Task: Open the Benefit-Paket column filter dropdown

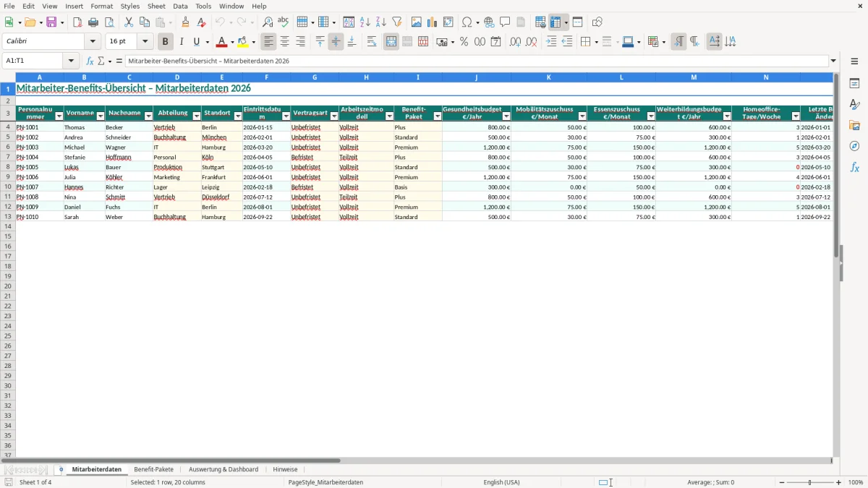Action: pos(437,116)
